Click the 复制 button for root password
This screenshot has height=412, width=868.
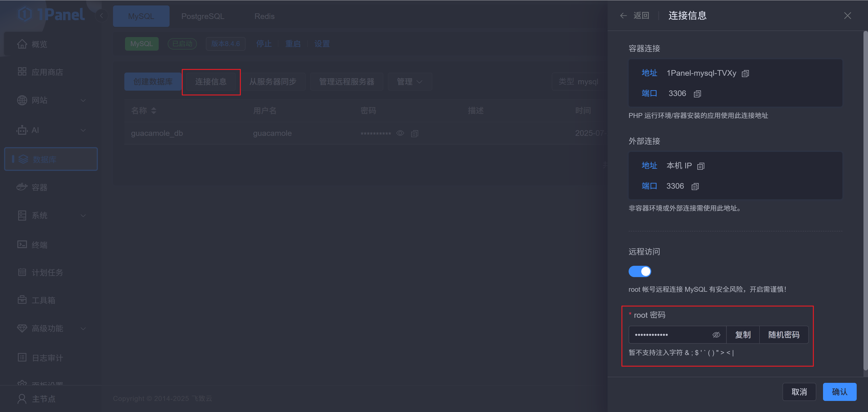tap(743, 334)
